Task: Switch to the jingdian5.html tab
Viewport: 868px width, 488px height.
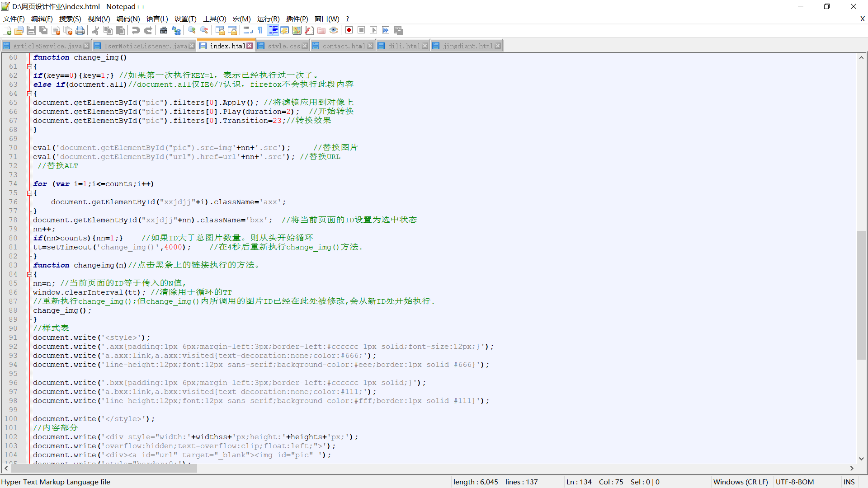Action: tap(467, 46)
